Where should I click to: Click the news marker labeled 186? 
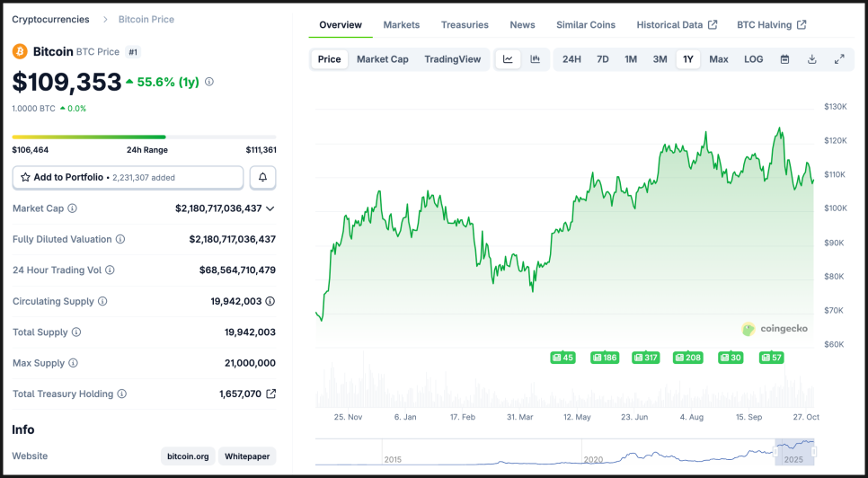[605, 358]
